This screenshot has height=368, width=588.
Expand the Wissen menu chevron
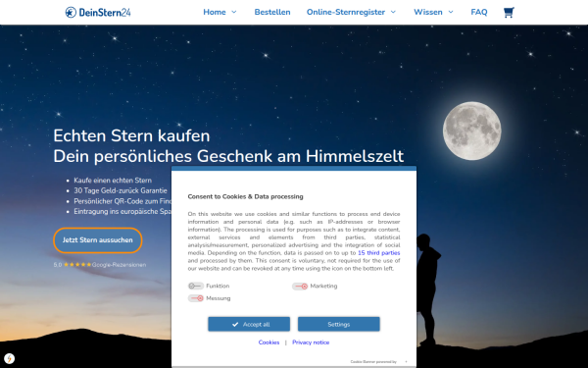pyautogui.click(x=451, y=12)
